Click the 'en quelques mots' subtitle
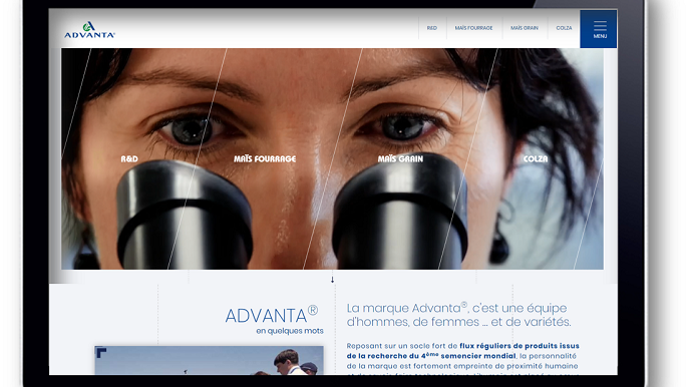Viewport: 690px width, 387px height. (290, 331)
